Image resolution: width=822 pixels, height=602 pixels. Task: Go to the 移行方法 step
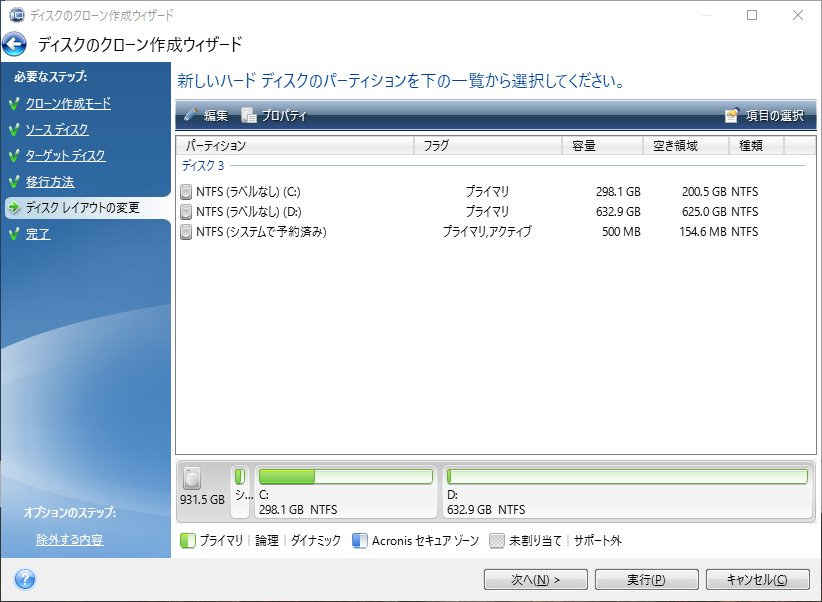[50, 181]
